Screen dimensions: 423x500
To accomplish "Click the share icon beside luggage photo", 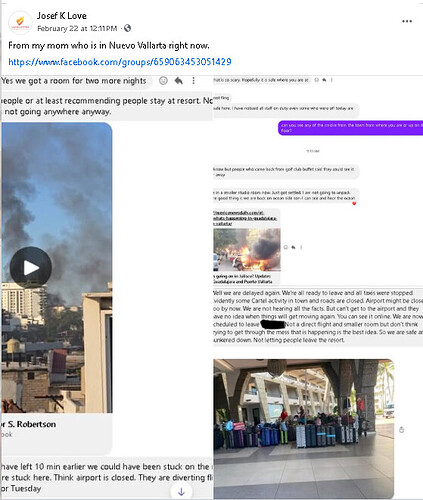I will click(x=402, y=430).
